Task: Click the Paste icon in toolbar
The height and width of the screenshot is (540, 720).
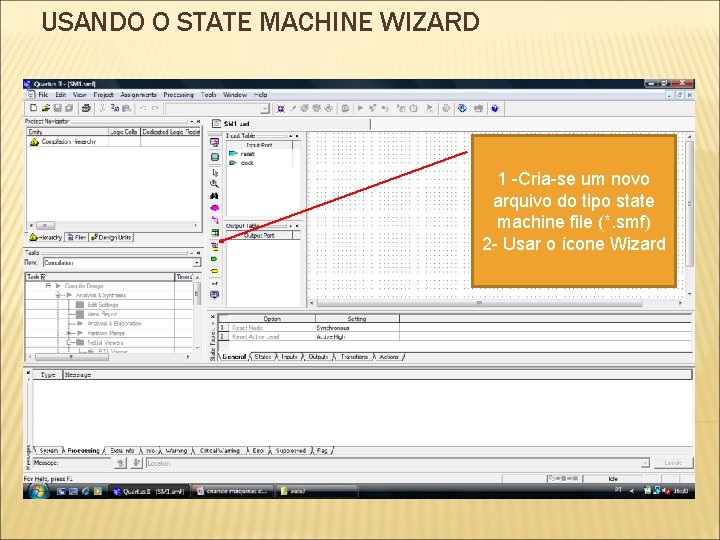Action: tap(126, 108)
